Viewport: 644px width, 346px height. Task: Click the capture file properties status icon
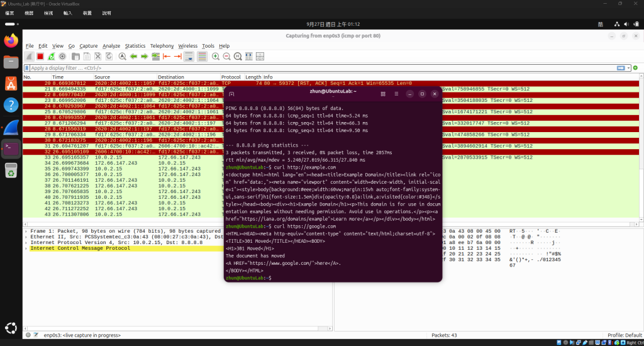tap(36, 335)
